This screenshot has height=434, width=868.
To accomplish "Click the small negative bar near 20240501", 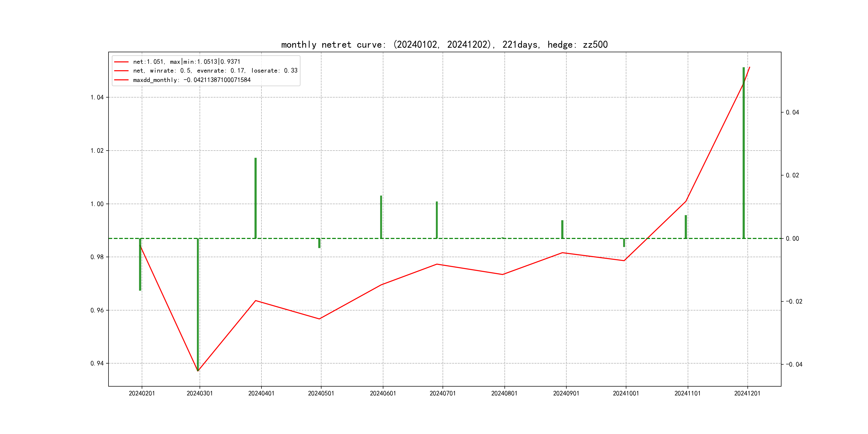I will [319, 243].
